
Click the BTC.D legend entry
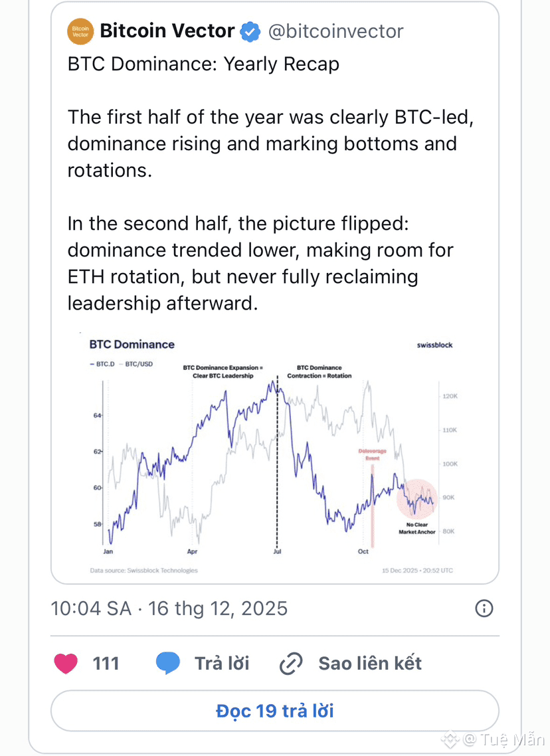click(104, 364)
